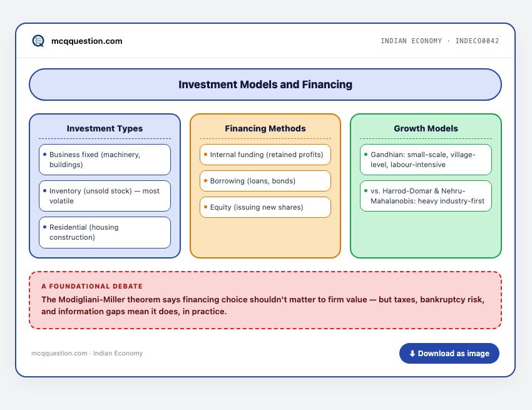Click the INDIAN ECONOMY INDECO0042 code label

point(440,41)
